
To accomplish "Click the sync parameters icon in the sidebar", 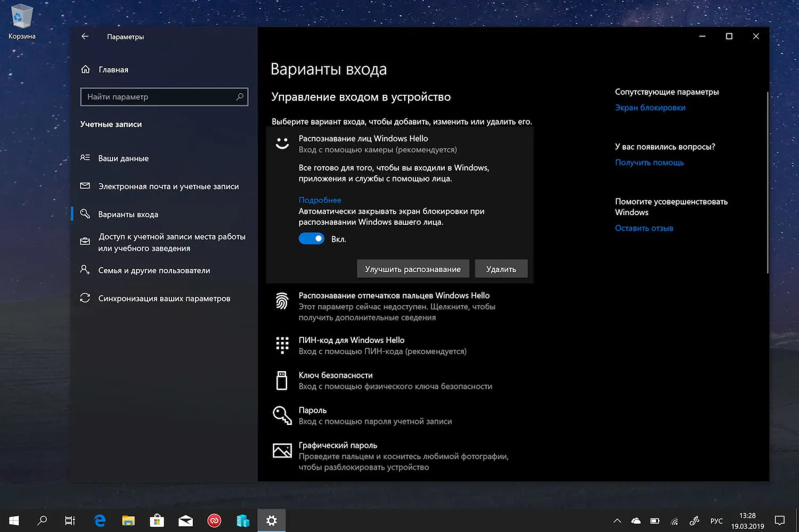I will tap(85, 298).
